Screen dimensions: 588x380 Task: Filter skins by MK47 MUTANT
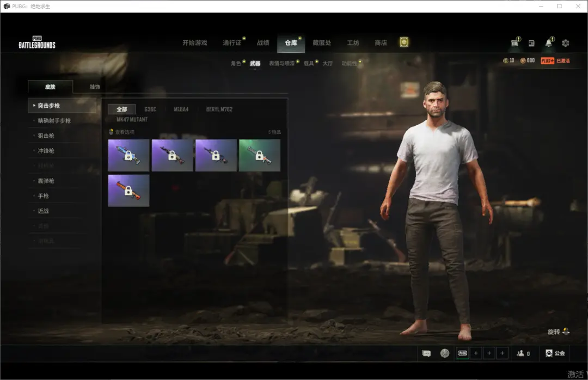[x=132, y=119]
